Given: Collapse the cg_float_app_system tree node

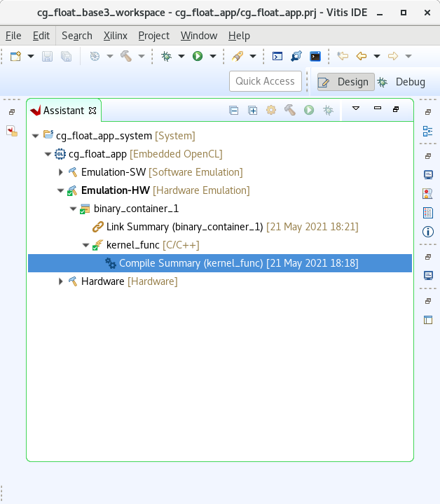Looking at the screenshot, I should click(x=35, y=136).
